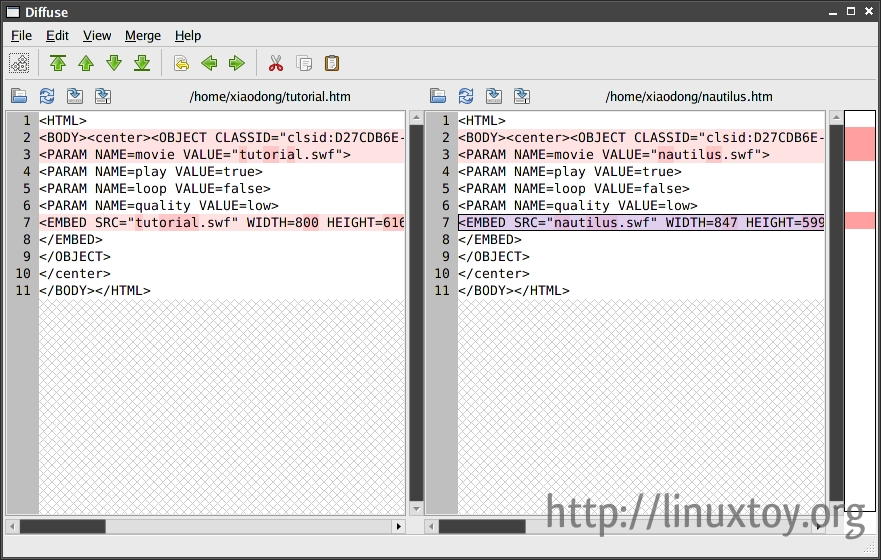Go to the next difference
Viewport: 881px width, 560px height.
coord(114,64)
